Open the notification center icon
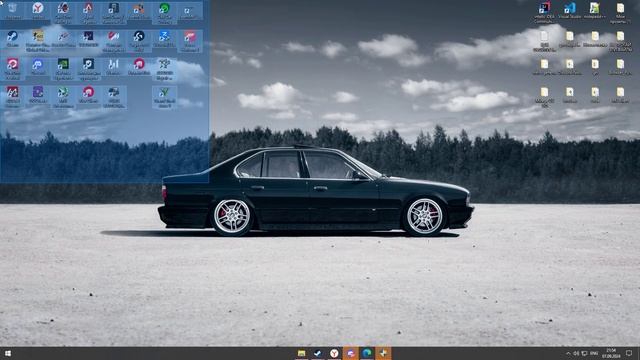The image size is (640, 360). [629, 353]
